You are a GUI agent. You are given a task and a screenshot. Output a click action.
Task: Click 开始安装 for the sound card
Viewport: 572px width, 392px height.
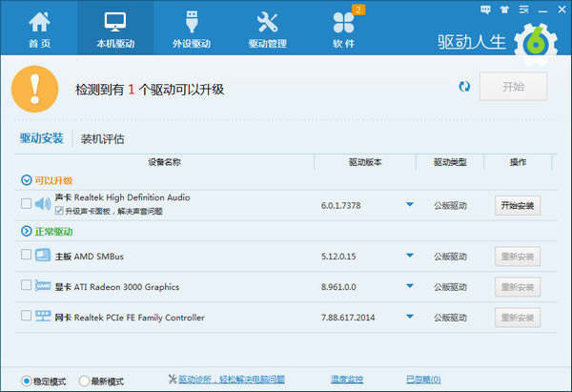[x=517, y=204]
